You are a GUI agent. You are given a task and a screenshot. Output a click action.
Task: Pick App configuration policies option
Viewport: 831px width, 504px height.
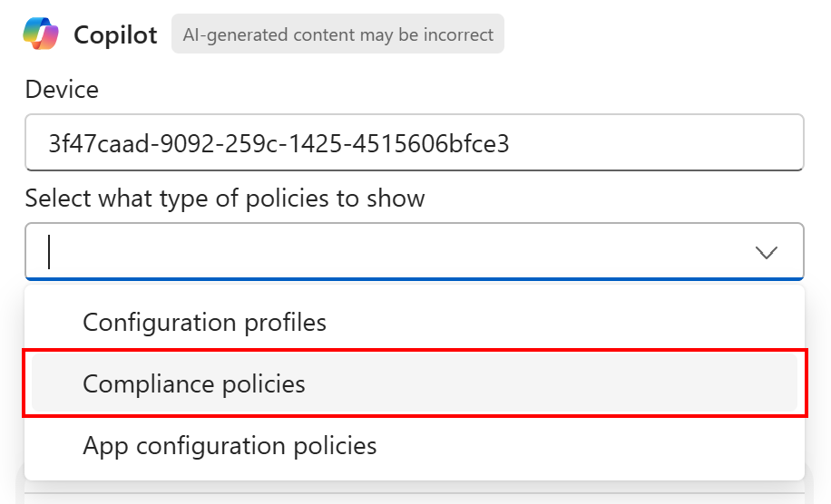click(230, 445)
